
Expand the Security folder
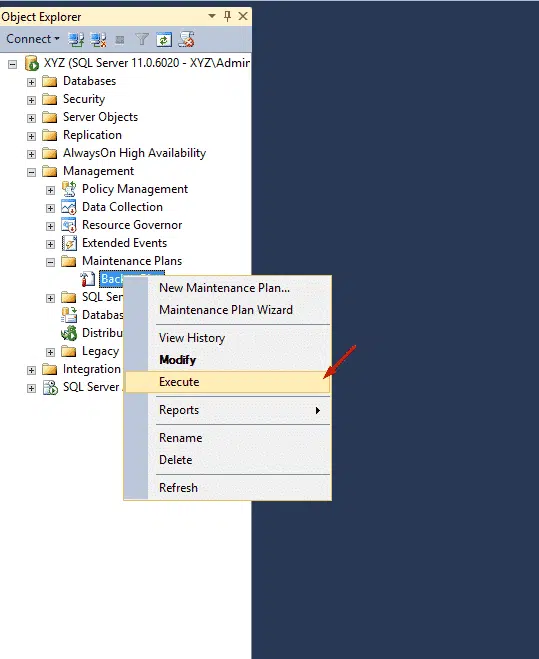pos(32,100)
